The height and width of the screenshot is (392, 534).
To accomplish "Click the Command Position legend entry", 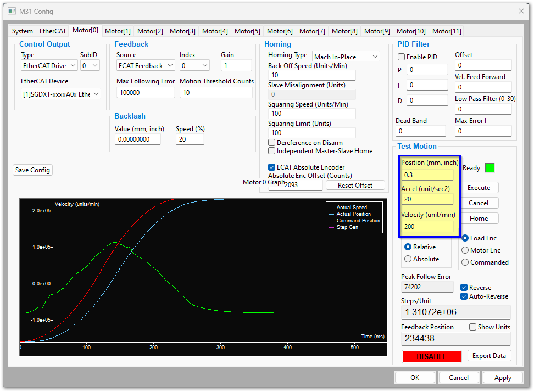I will coord(358,221).
